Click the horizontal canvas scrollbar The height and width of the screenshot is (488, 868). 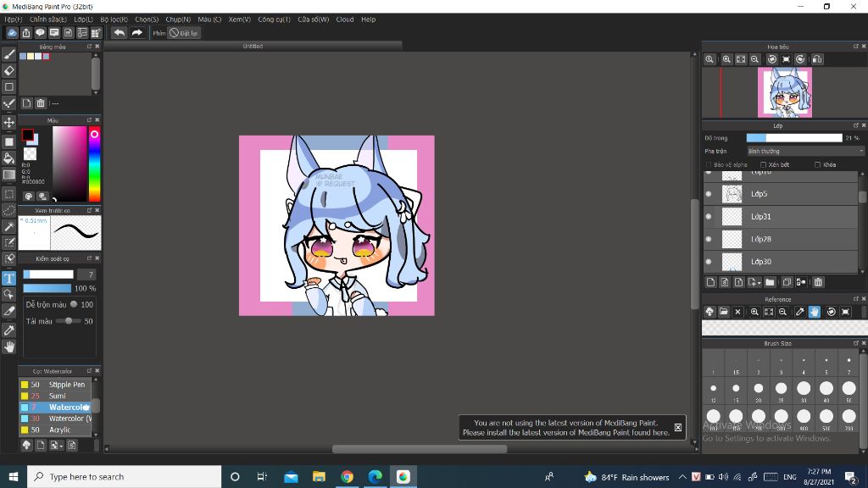pyautogui.click(x=419, y=449)
